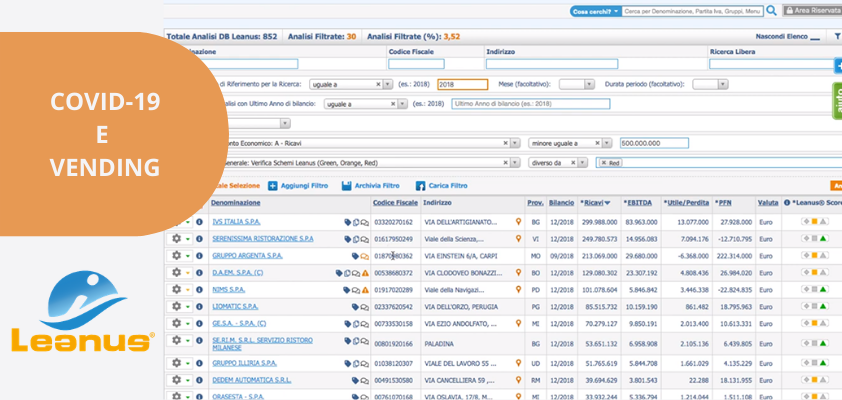Click comments icon in LIOMATIC S.P.A. row
This screenshot has width=842, height=400.
(x=364, y=307)
